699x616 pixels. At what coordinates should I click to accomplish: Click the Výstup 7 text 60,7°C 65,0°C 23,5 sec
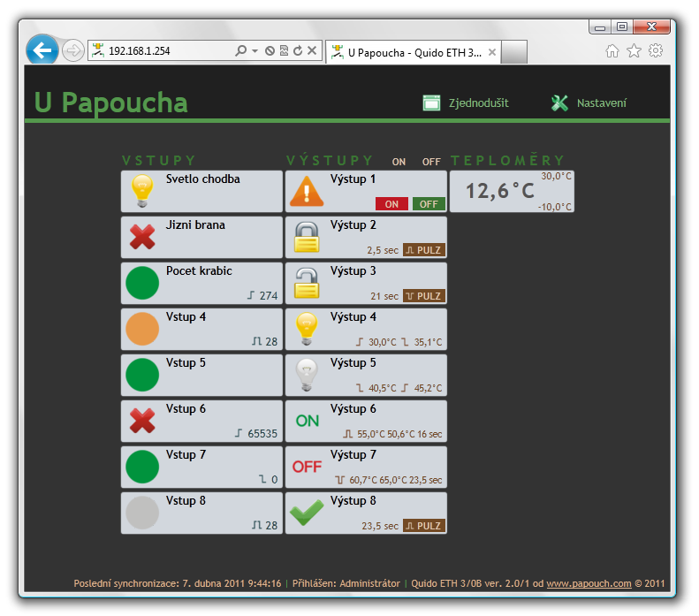(x=395, y=480)
